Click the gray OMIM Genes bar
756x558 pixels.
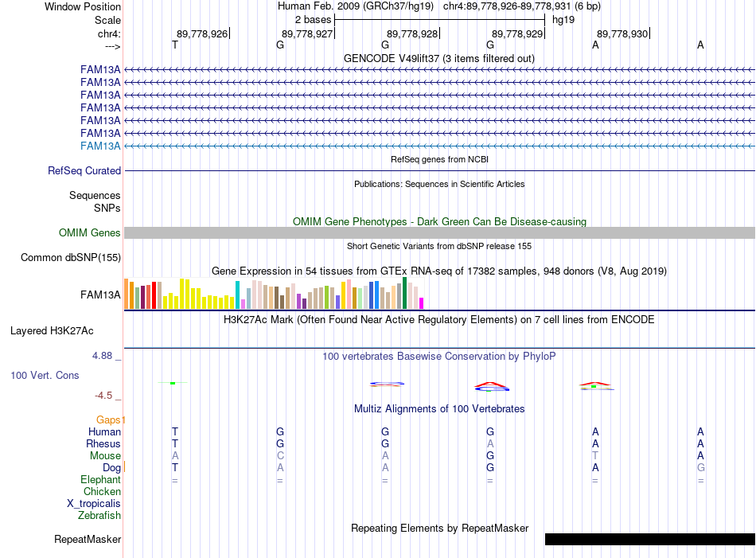coord(439,233)
